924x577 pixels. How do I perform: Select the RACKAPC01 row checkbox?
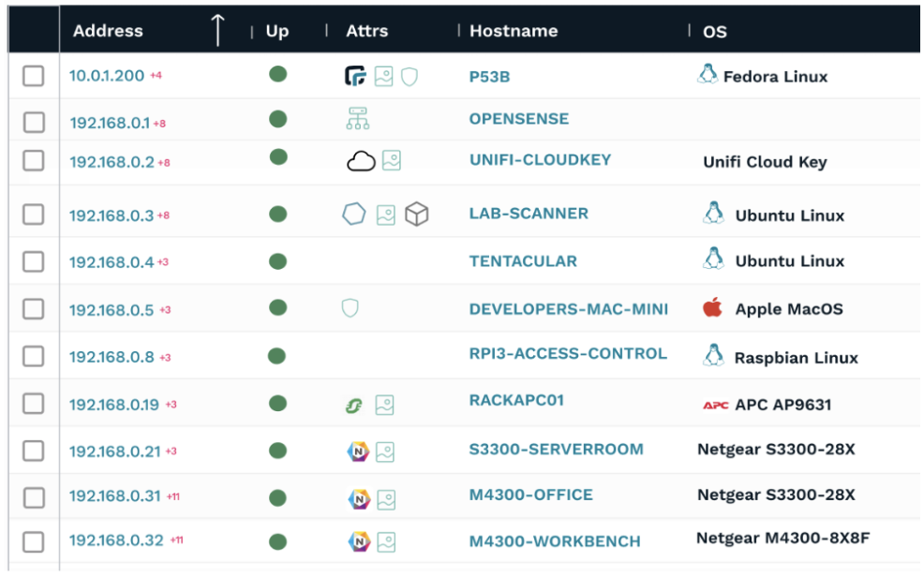(x=33, y=404)
